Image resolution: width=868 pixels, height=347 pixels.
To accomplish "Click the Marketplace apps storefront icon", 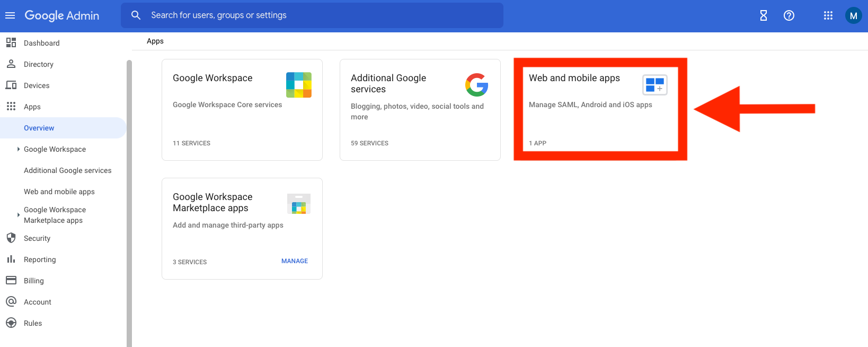I will (x=299, y=204).
